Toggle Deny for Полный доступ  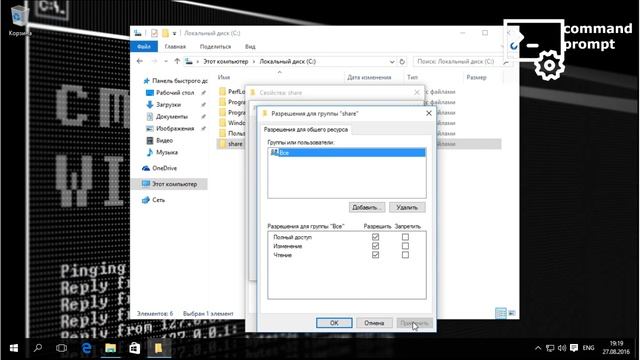(405, 237)
